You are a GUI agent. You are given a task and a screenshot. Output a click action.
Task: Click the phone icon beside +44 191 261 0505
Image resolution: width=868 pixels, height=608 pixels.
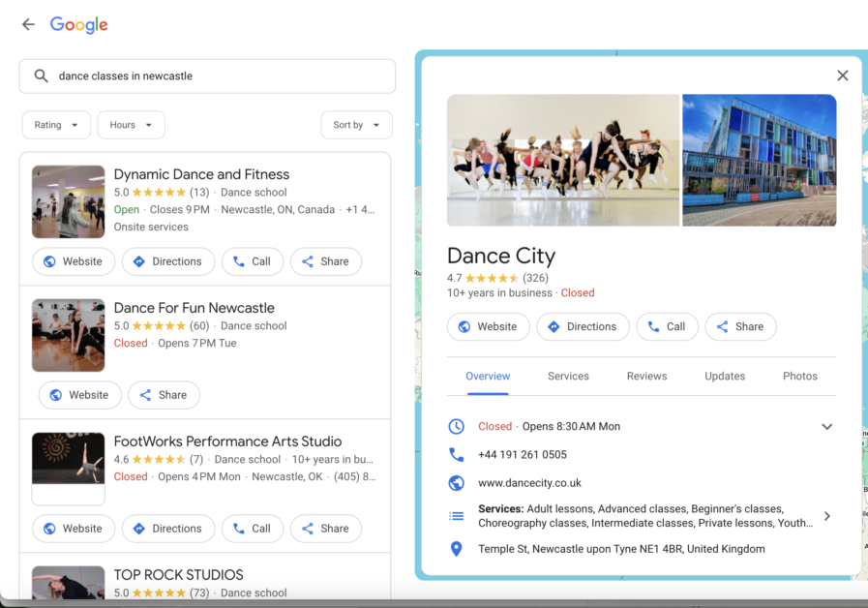[456, 455]
